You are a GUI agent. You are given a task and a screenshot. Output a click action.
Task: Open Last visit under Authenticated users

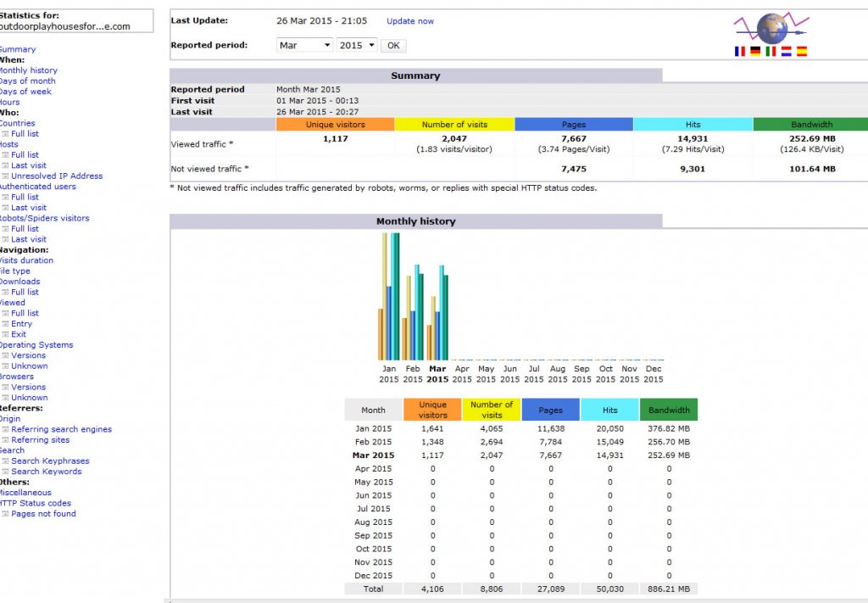(x=29, y=208)
